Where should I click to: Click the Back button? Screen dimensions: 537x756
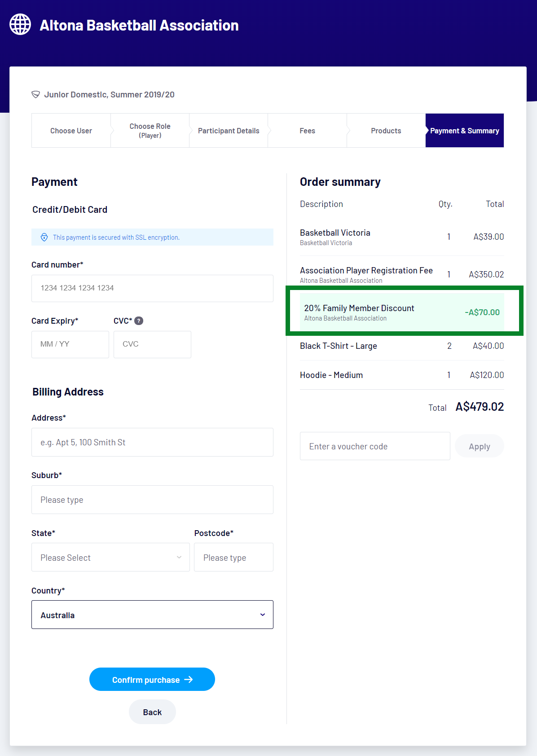point(152,712)
